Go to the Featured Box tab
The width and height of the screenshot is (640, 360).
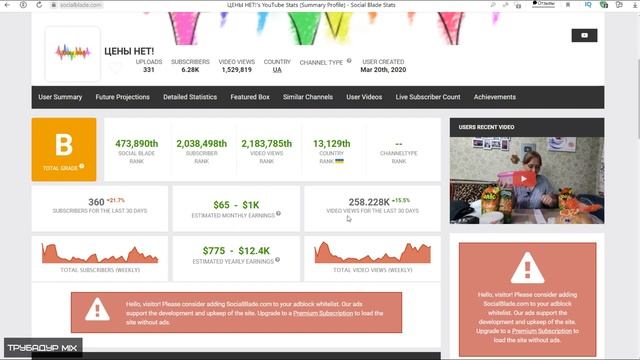click(250, 97)
